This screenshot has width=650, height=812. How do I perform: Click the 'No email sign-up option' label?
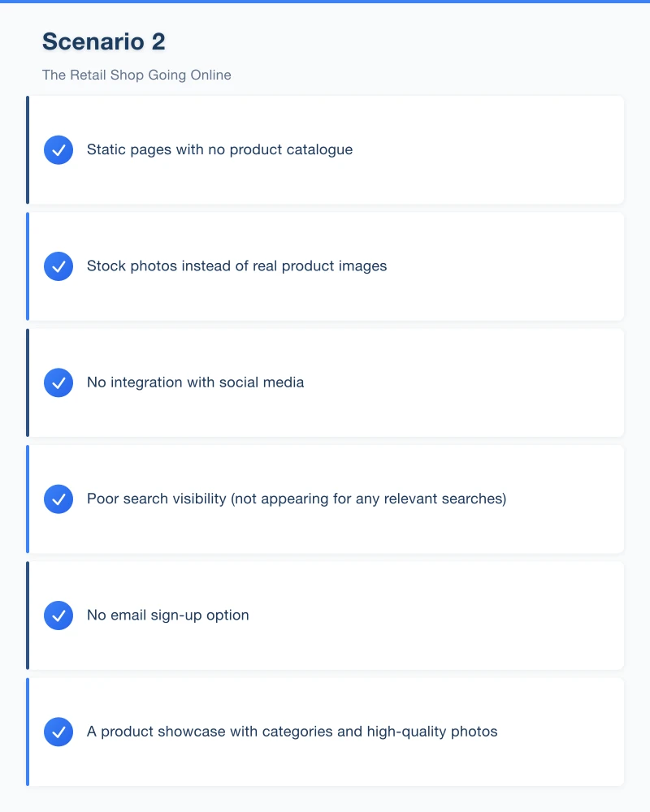[x=167, y=615]
